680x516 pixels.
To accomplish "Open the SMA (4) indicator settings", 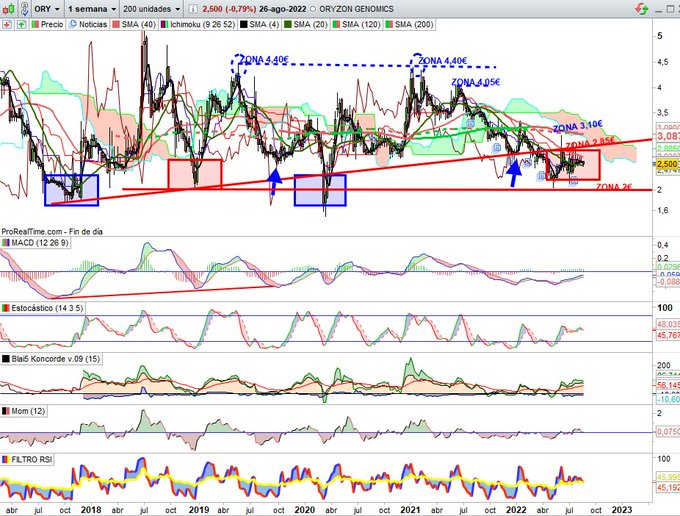I will tap(260, 25).
